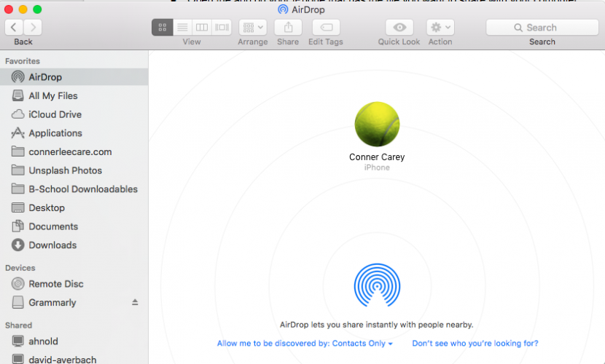Click the green full-screen window button

[37, 9]
